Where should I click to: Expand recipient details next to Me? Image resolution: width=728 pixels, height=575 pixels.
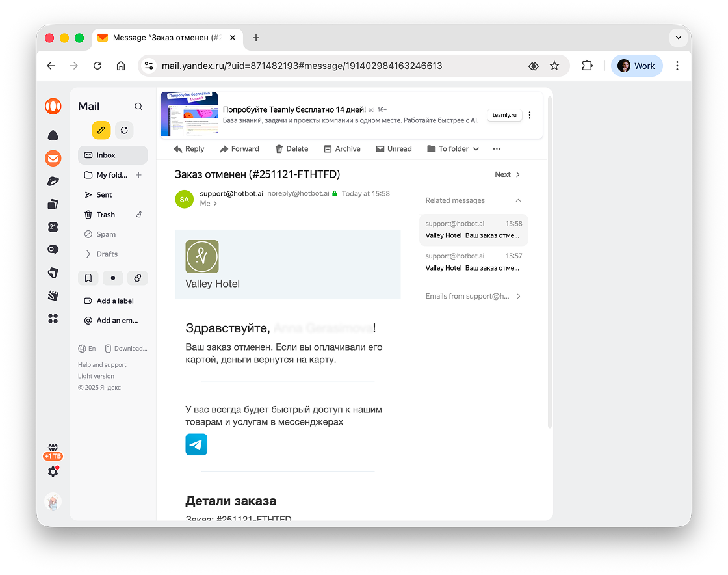point(215,204)
